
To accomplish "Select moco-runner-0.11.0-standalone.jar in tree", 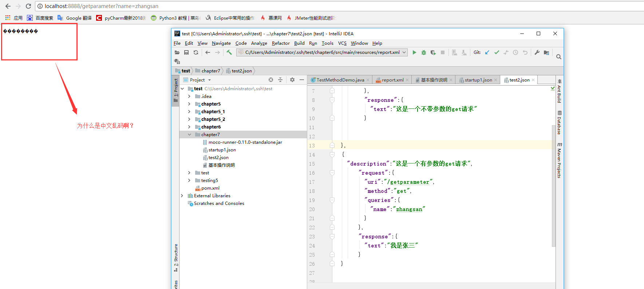I will click(x=245, y=142).
